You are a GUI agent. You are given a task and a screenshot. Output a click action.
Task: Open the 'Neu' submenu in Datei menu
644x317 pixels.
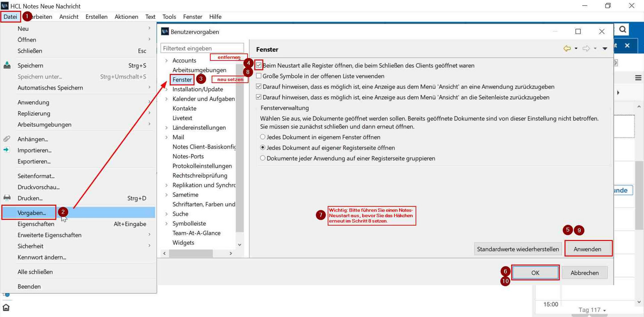(x=79, y=28)
